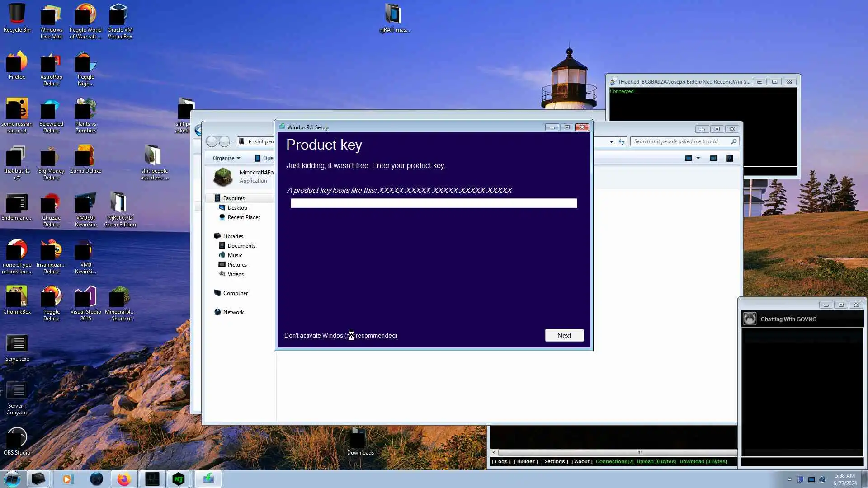This screenshot has width=868, height=488.
Task: Click the green NJ taskbar icon
Action: coord(179,479)
